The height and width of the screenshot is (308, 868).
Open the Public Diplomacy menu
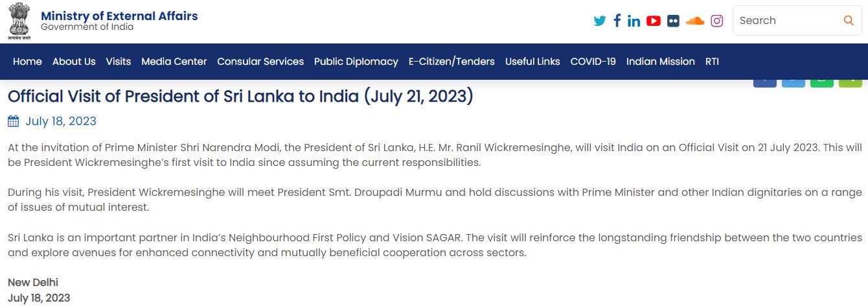(356, 62)
